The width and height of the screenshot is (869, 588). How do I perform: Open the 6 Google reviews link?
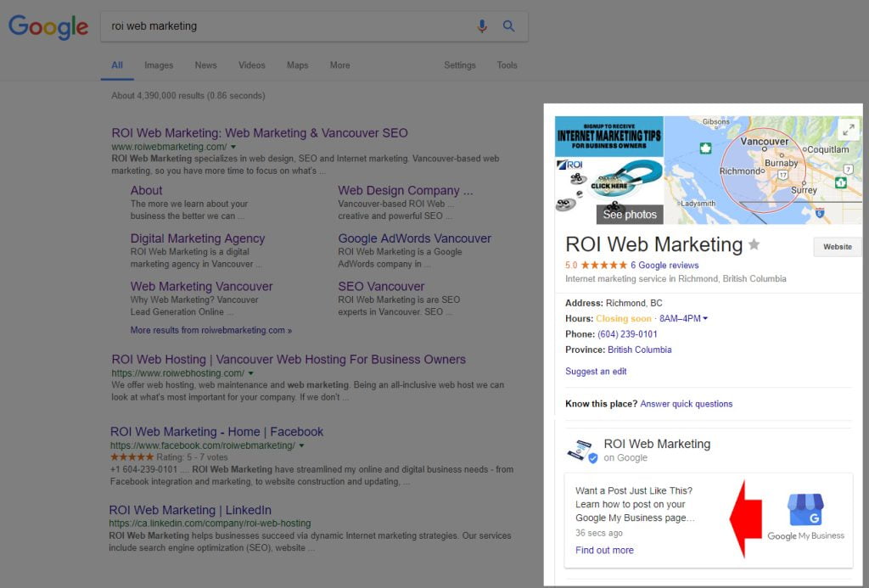(x=664, y=265)
